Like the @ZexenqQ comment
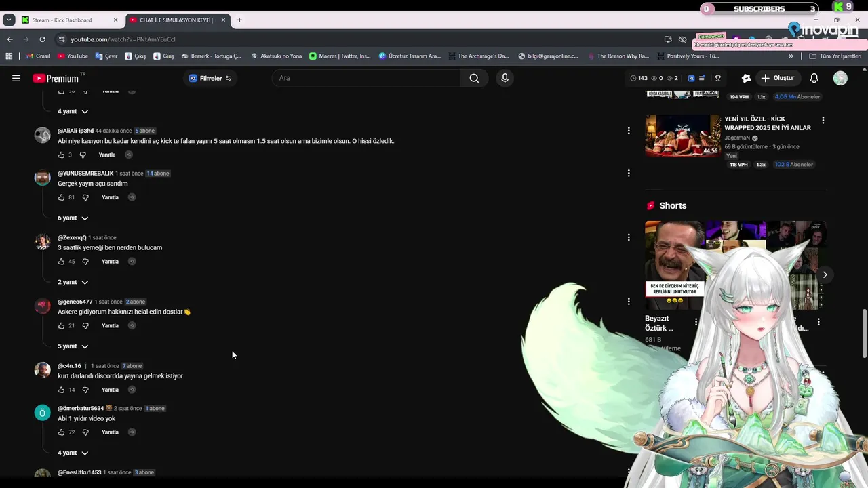The image size is (868, 488). (x=61, y=261)
